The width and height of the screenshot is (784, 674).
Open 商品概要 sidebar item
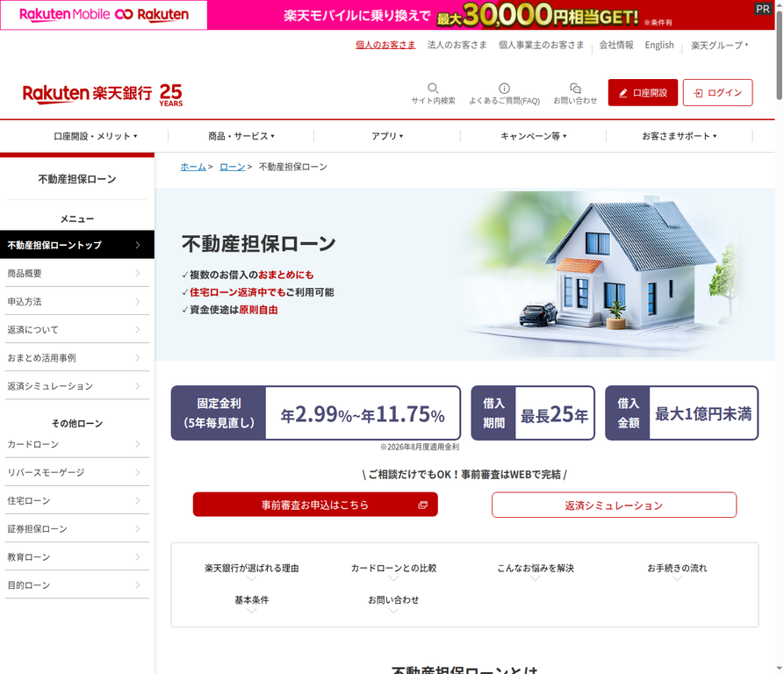77,273
